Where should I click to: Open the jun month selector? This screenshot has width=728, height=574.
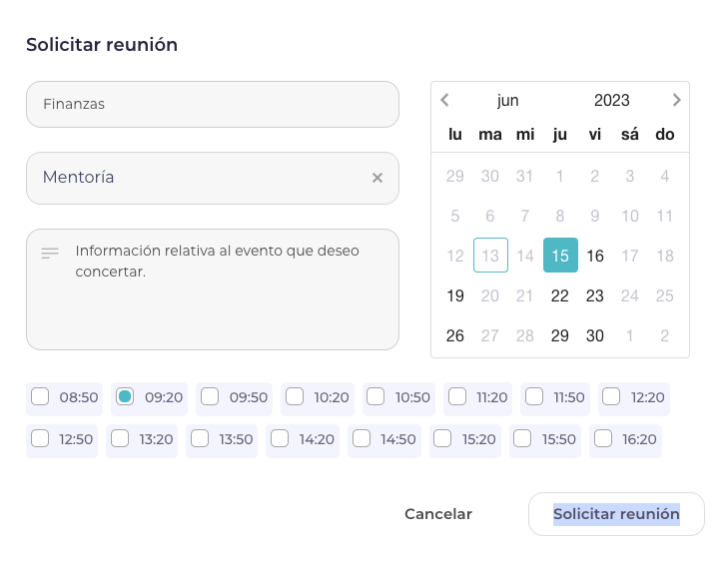[x=508, y=100]
